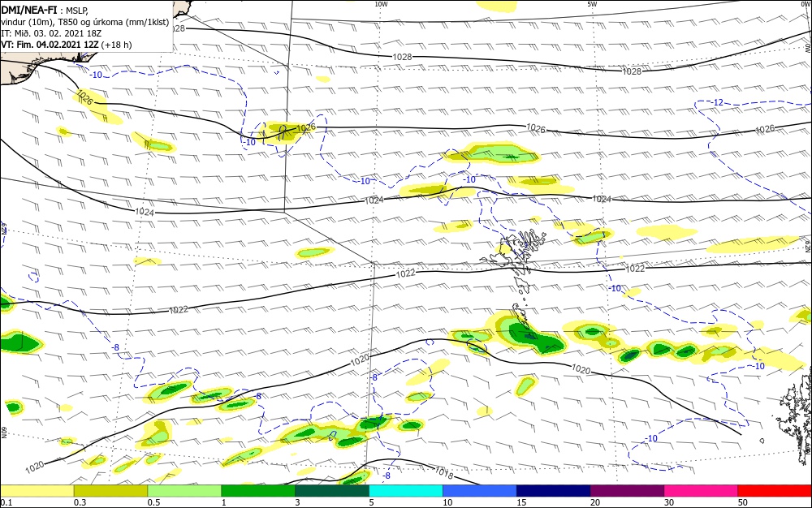Select the green 1–3 legend swatch
This screenshot has width=812, height=508.
pos(258,491)
